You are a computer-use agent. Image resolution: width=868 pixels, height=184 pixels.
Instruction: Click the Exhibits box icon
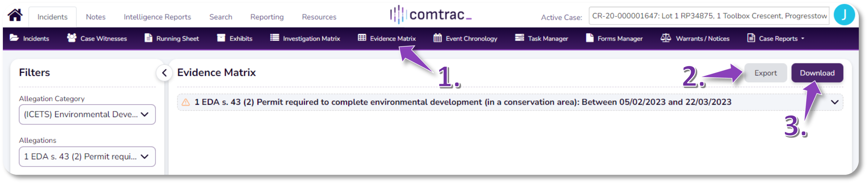[221, 38]
